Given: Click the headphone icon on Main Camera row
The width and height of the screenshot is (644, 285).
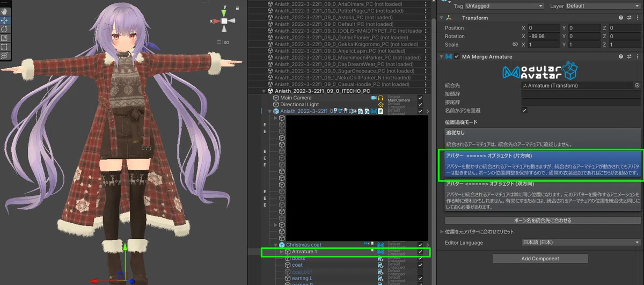Looking at the screenshot, I should (380, 98).
